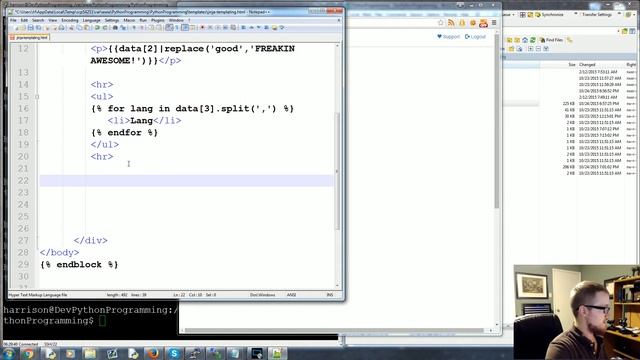Open the Plugins menu in Notepad++
This screenshot has width=640, height=360.
tap(158, 20)
